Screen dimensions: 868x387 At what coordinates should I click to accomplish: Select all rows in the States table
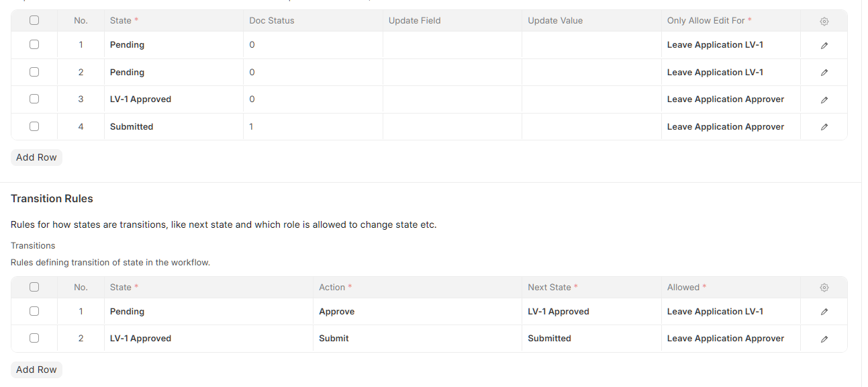[34, 20]
